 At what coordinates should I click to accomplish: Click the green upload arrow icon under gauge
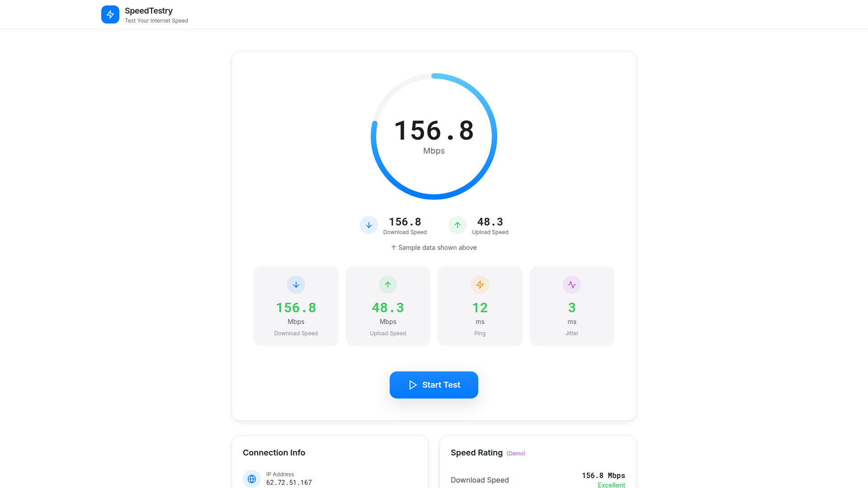coord(457,225)
